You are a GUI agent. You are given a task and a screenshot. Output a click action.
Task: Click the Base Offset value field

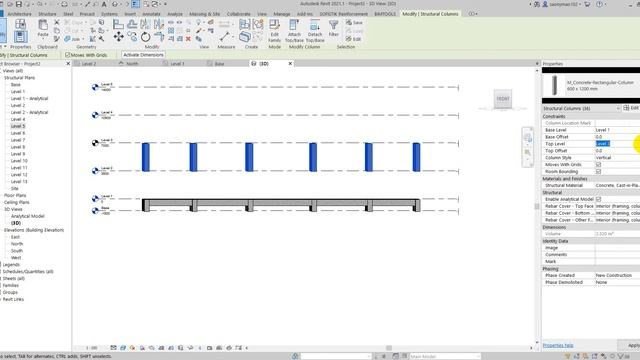click(617, 137)
